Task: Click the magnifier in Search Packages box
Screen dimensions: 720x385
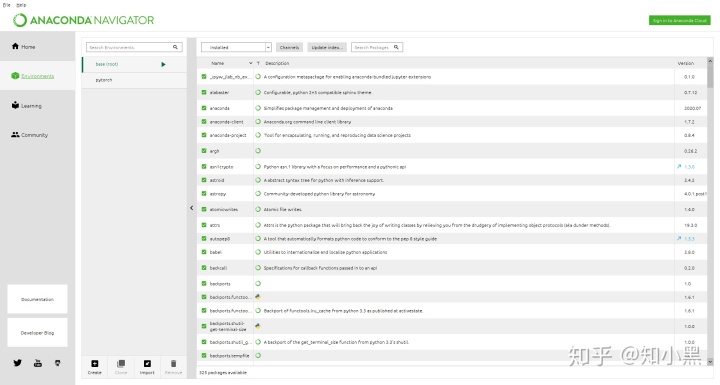Action: coord(396,47)
